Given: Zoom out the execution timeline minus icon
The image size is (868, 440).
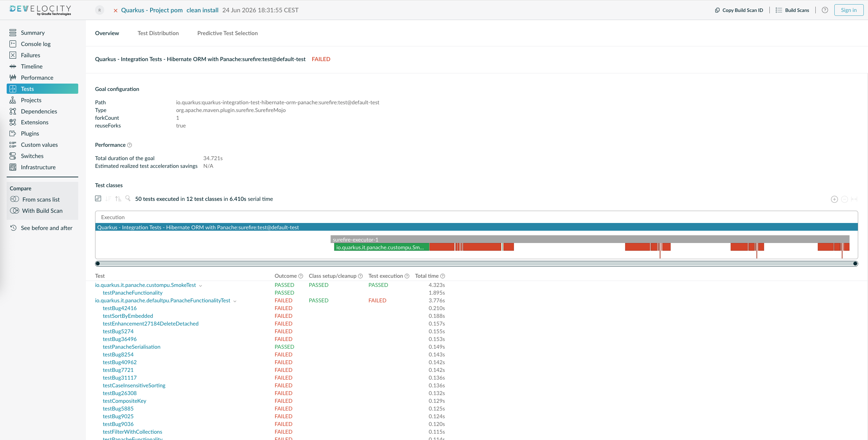Looking at the screenshot, I should tap(844, 199).
